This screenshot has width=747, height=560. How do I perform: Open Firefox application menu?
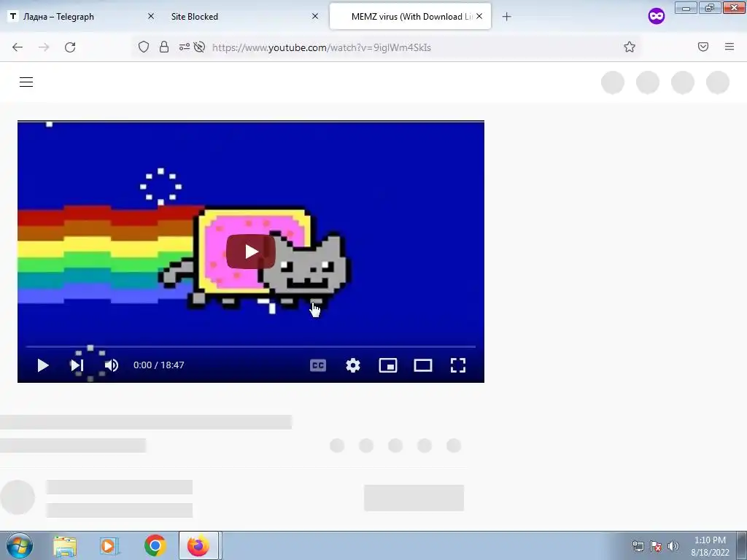(729, 47)
